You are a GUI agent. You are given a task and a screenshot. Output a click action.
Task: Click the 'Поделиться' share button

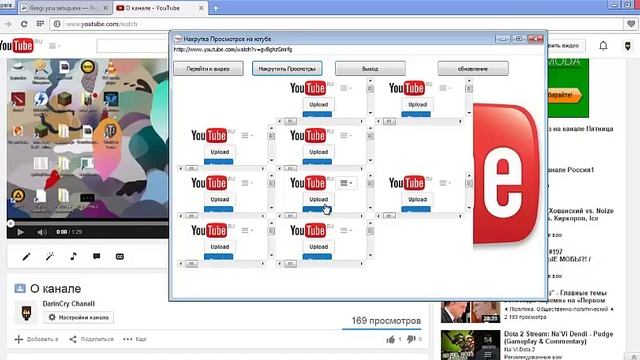click(91, 339)
